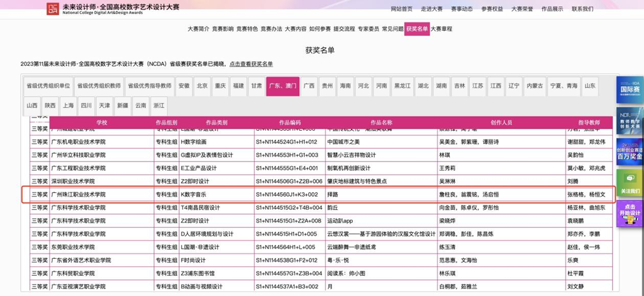This screenshot has width=644, height=296.
Task: Switch to the 浙江 province tab
Action: (159, 106)
